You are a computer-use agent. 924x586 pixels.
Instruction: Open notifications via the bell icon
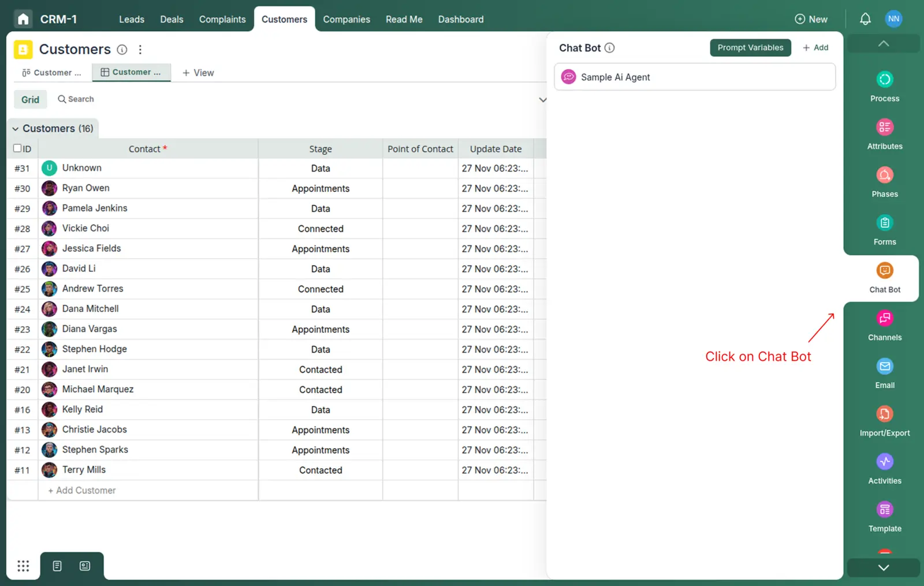pyautogui.click(x=865, y=18)
